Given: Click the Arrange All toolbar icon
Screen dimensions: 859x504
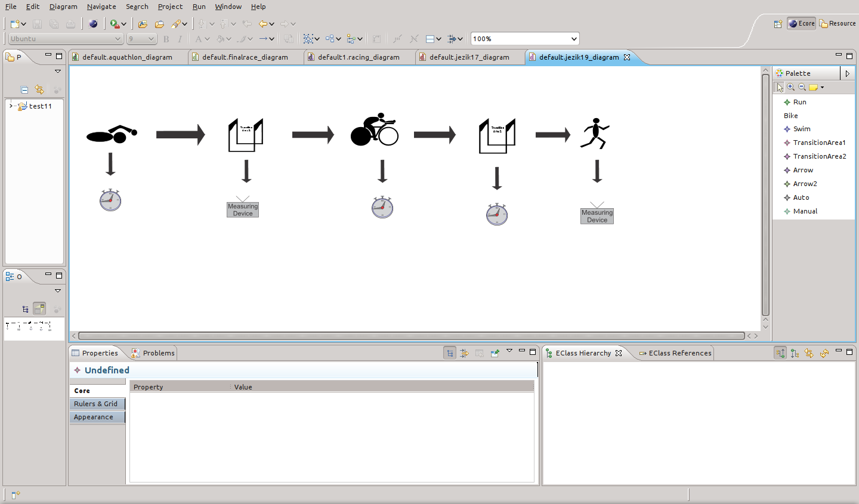Looking at the screenshot, I should [330, 39].
